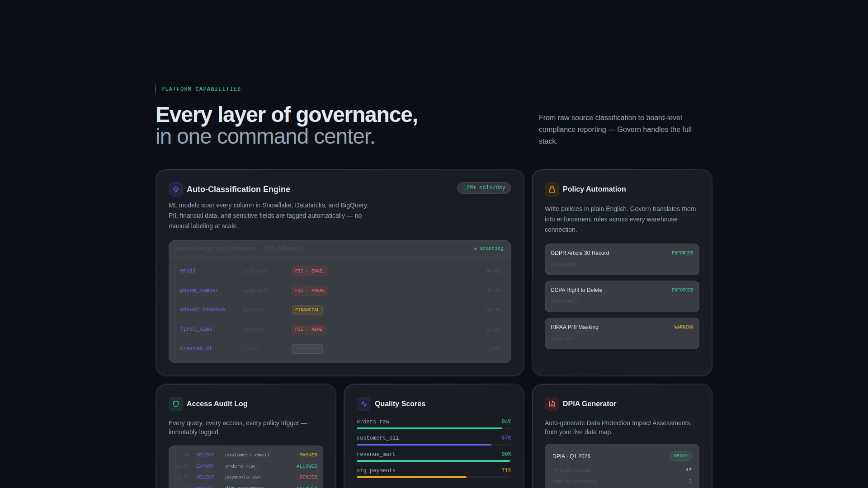Click the Auto-Classification Engine lightbulb icon
The height and width of the screenshot is (488, 868).
point(176,189)
